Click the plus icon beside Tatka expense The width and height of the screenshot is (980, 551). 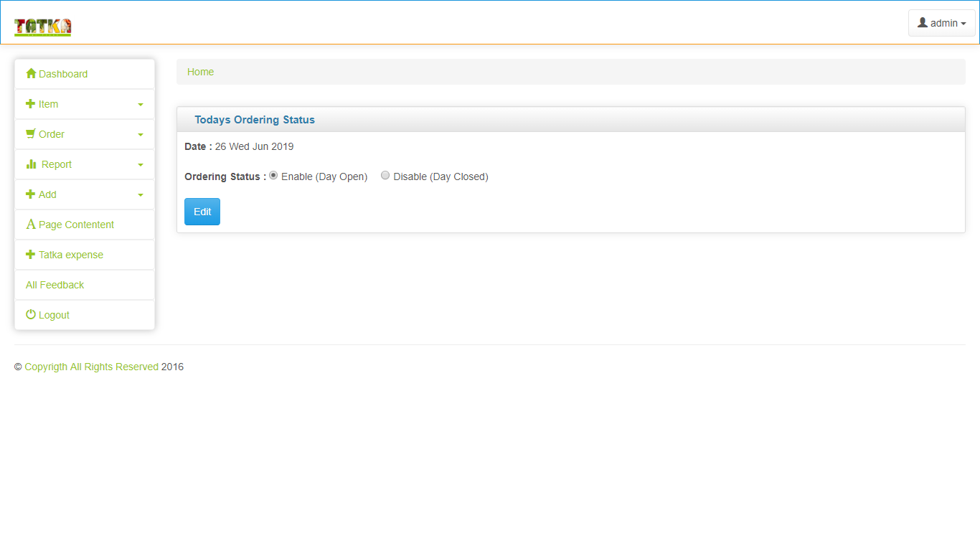pos(31,255)
